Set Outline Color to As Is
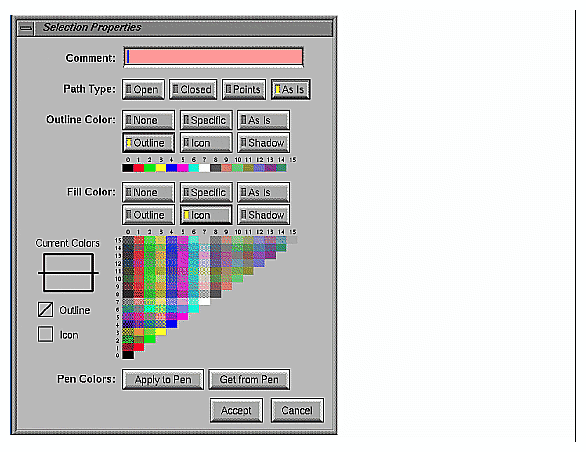Screen dimensions: 586x452 click(263, 120)
